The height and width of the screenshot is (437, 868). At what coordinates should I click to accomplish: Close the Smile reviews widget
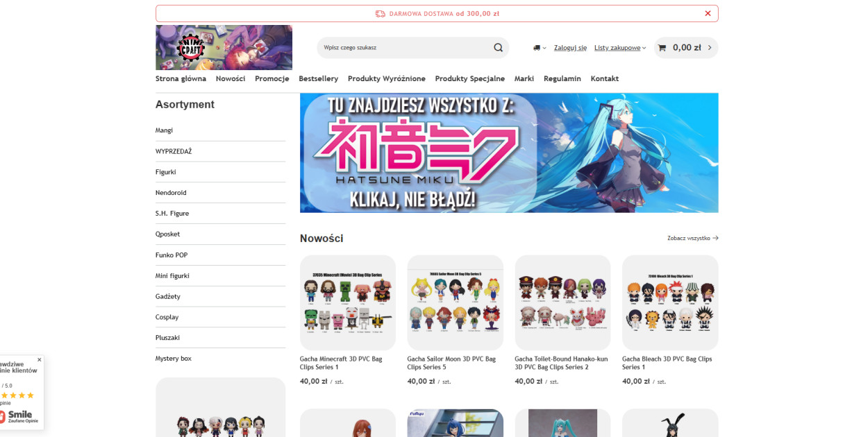(40, 360)
